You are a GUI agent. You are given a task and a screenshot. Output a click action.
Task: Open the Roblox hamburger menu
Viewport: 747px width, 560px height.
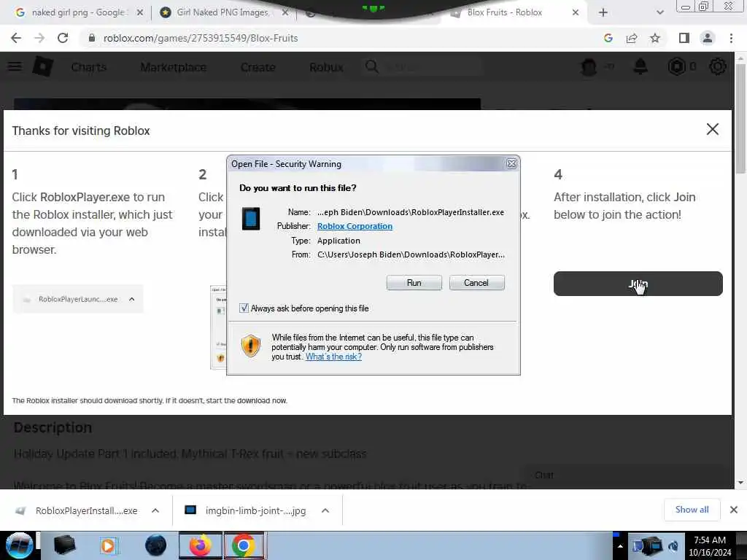pos(15,66)
